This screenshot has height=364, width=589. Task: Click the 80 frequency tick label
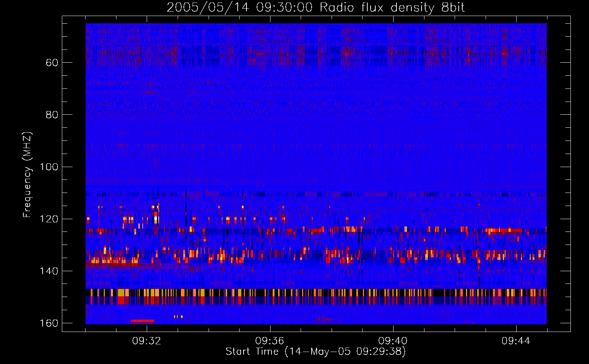click(52, 115)
